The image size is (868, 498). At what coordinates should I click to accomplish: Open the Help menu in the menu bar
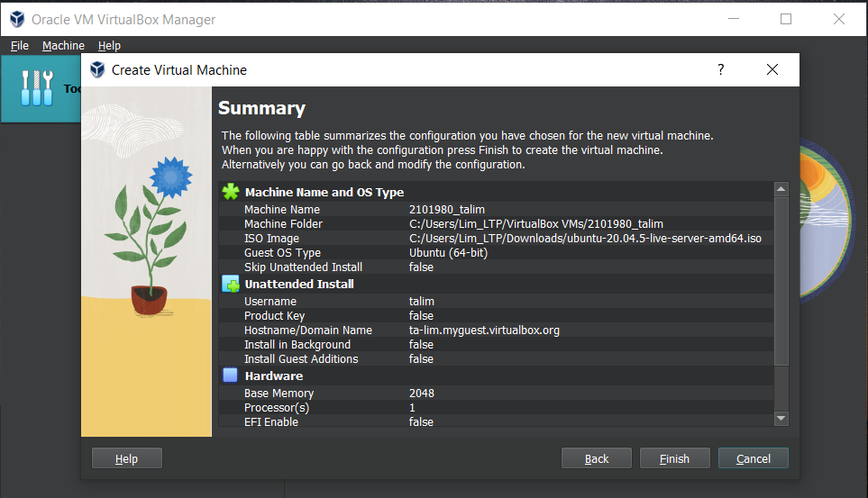click(x=109, y=45)
